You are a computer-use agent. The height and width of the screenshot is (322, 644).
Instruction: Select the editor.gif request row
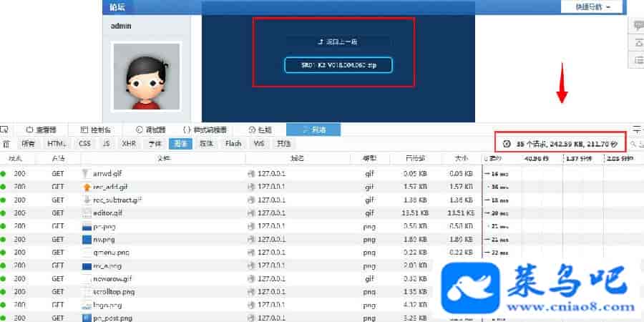click(x=322, y=213)
